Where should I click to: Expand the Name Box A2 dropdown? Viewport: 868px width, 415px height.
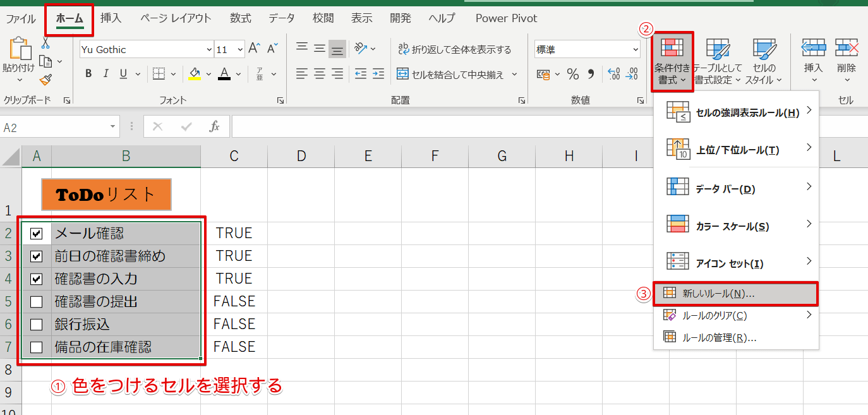tap(114, 127)
